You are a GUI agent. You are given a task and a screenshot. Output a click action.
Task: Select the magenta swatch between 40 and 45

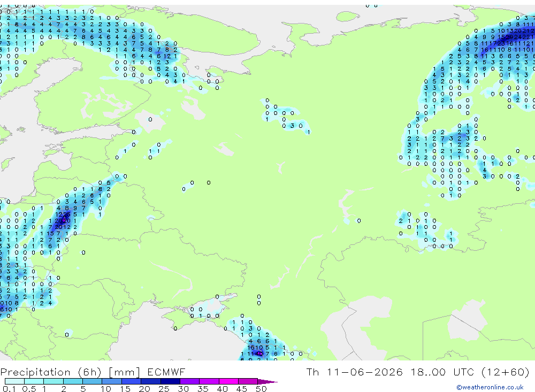click(x=228, y=381)
